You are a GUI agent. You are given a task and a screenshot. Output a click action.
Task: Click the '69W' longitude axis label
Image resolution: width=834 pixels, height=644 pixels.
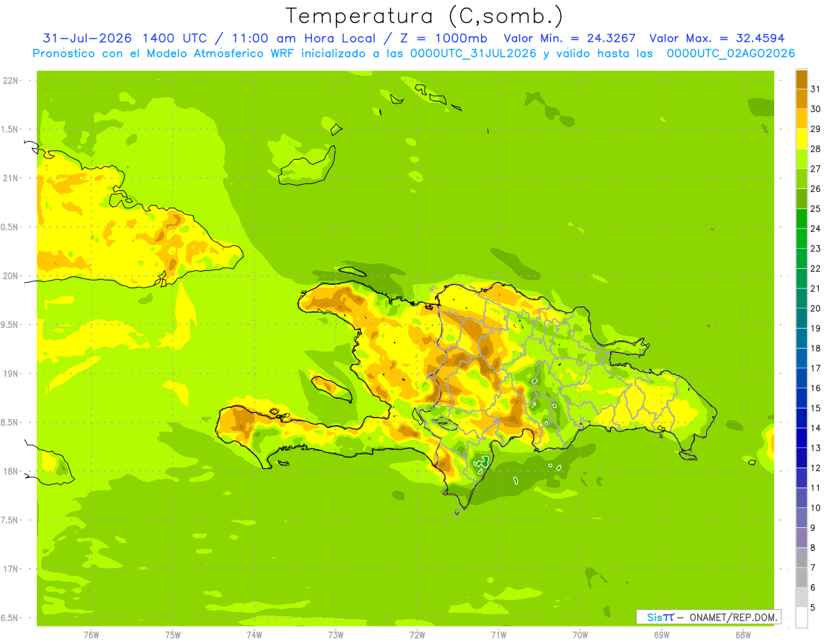662,635
